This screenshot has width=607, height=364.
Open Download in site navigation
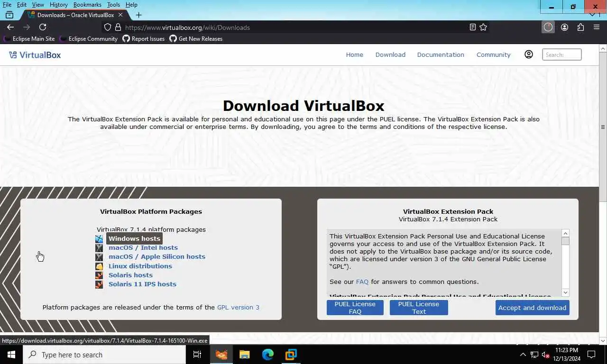coord(390,55)
